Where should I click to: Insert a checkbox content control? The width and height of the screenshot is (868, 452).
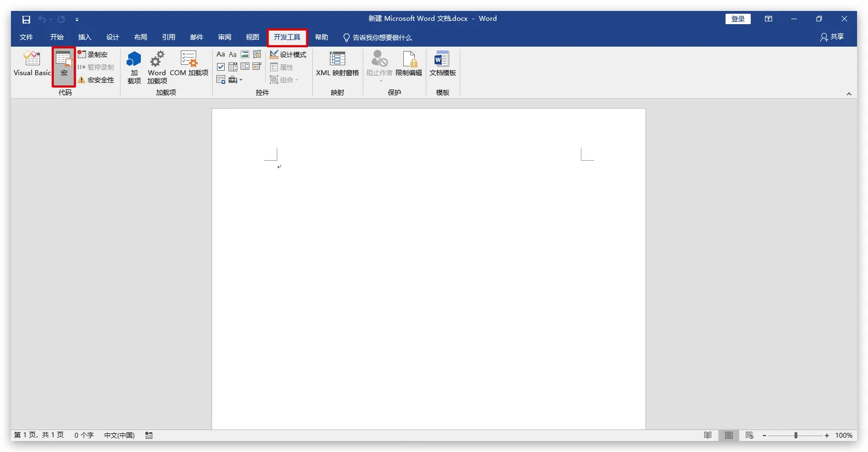221,67
